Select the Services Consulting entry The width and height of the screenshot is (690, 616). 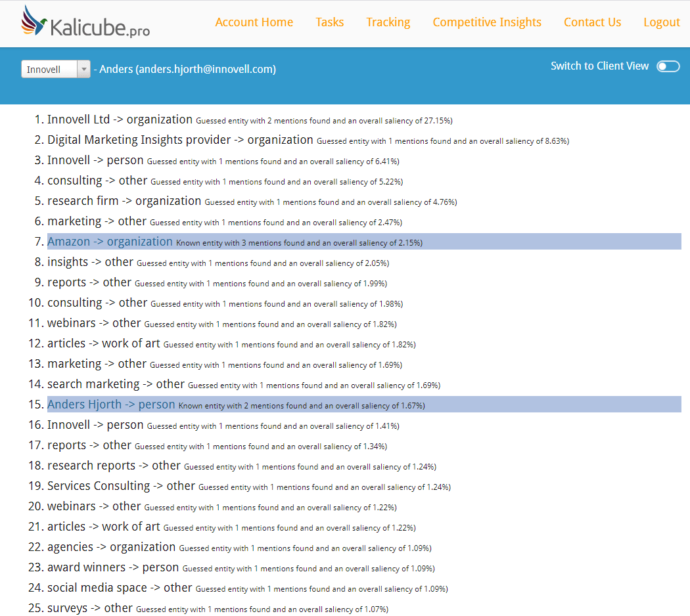coord(249,486)
